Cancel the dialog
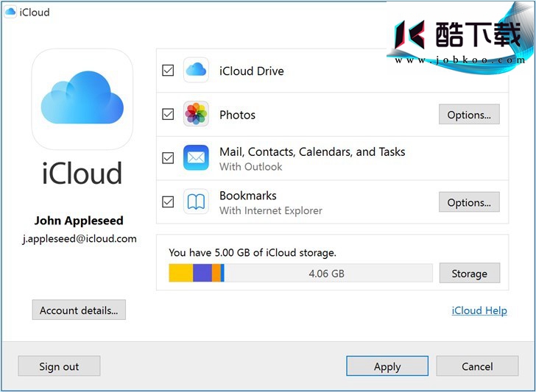The height and width of the screenshot is (392, 536). tap(477, 366)
